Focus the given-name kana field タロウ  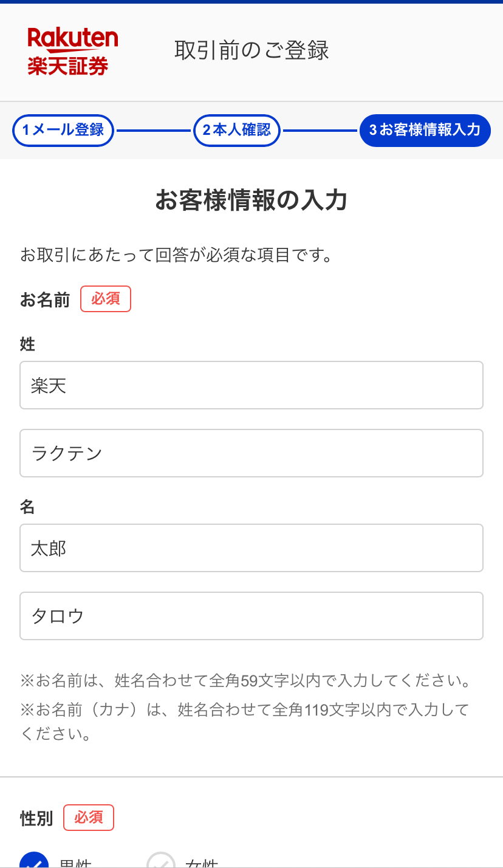[251, 616]
